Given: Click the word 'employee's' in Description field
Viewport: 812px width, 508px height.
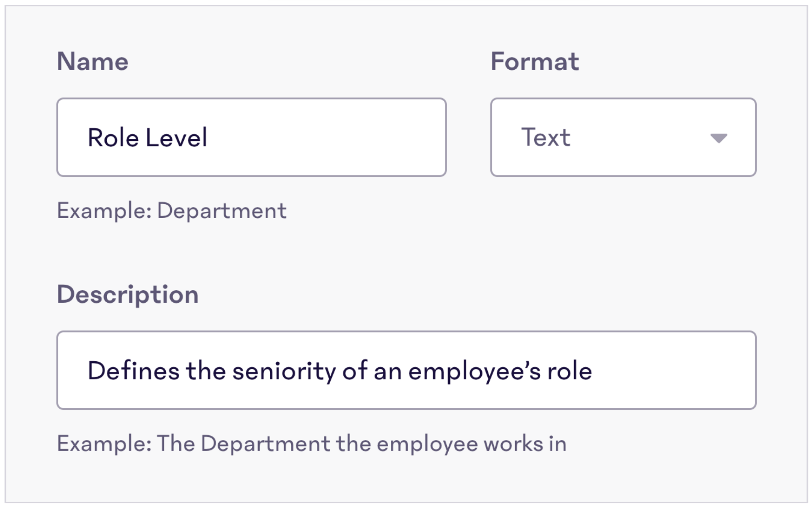Looking at the screenshot, I should [474, 370].
